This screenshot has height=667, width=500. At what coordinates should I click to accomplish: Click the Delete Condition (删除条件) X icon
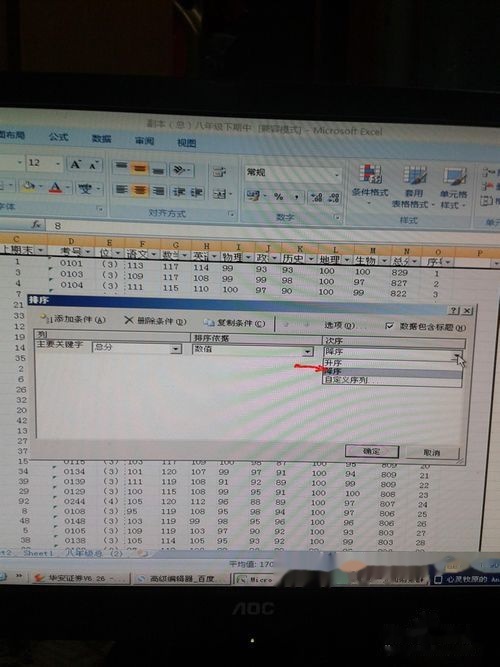tap(129, 320)
